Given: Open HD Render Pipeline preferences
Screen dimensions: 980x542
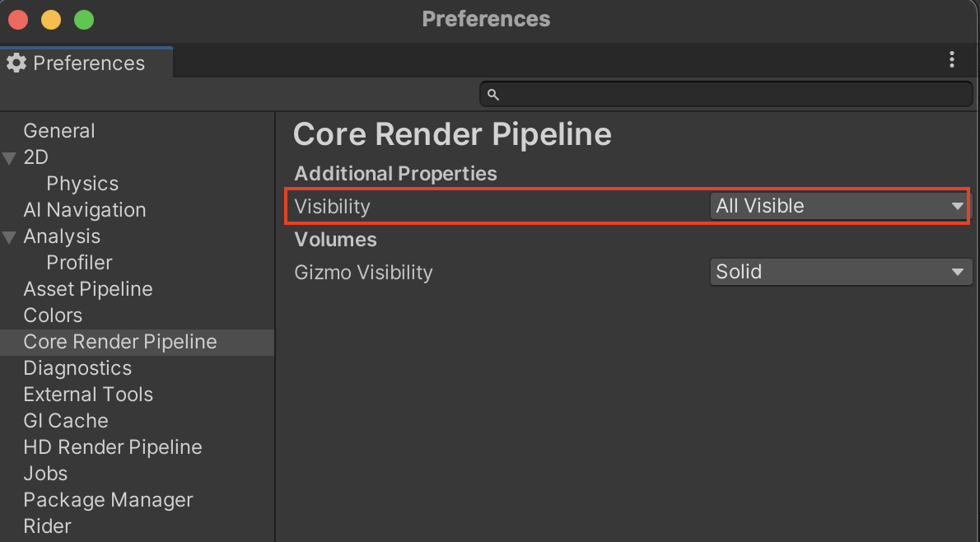Looking at the screenshot, I should tap(113, 447).
